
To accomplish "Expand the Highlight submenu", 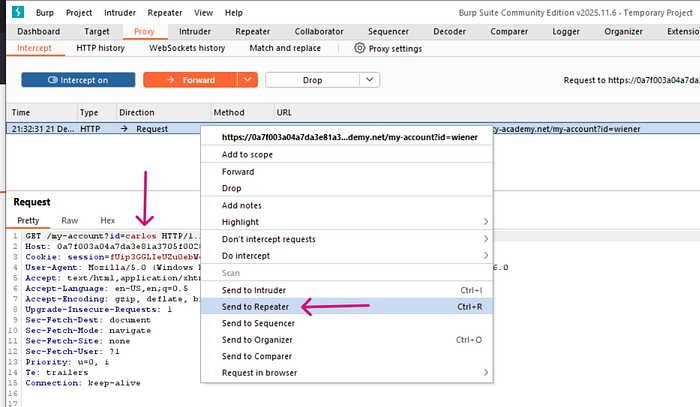I will [347, 222].
